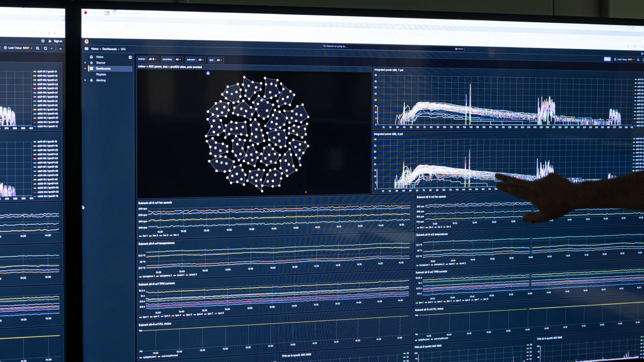Select Home in the sidebar menu
The width and height of the screenshot is (644, 362).
point(100,57)
